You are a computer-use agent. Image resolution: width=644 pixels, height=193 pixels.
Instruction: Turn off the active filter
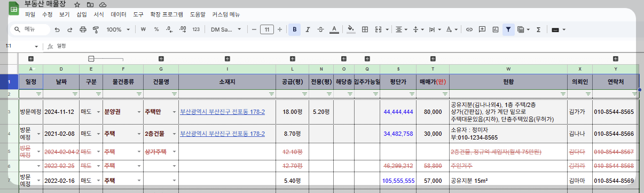tap(508, 29)
